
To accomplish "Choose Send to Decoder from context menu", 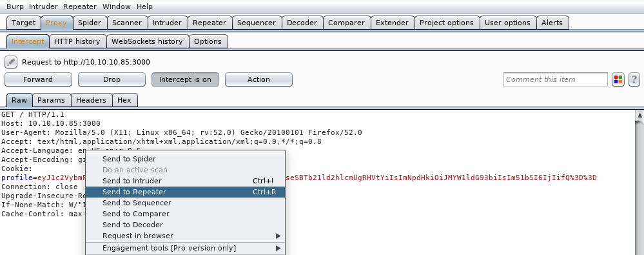I will (185, 225).
